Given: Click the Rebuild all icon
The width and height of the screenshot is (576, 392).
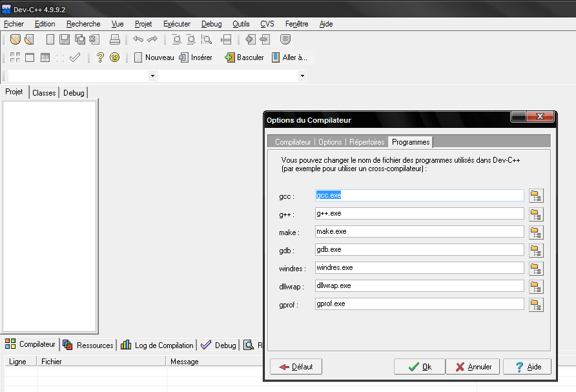Looking at the screenshot, I should pos(59,57).
